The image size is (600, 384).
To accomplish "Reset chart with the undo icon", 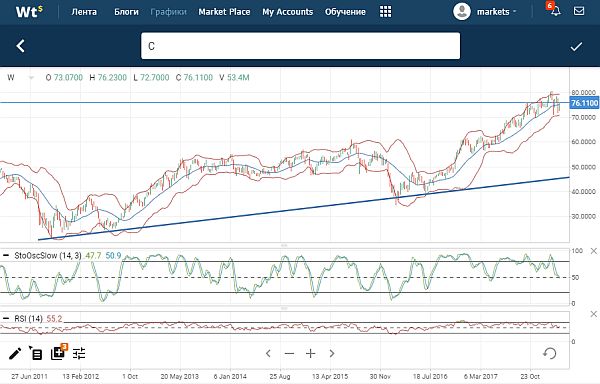I will coord(549,353).
